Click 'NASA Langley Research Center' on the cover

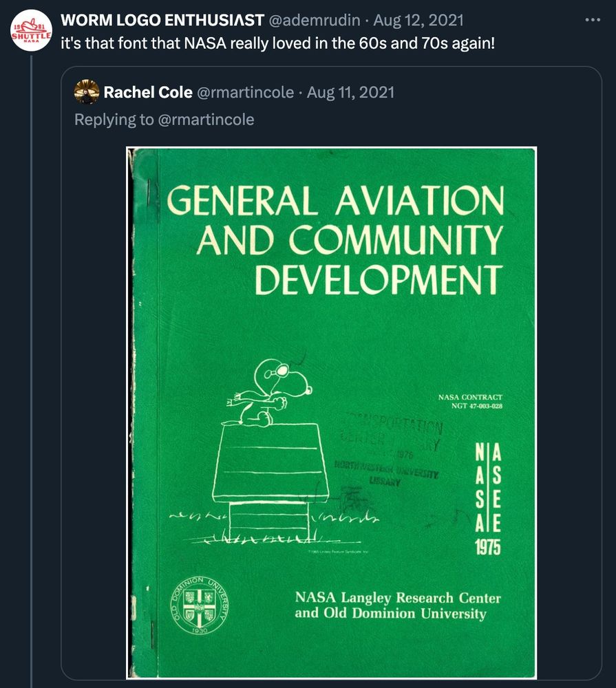397,597
